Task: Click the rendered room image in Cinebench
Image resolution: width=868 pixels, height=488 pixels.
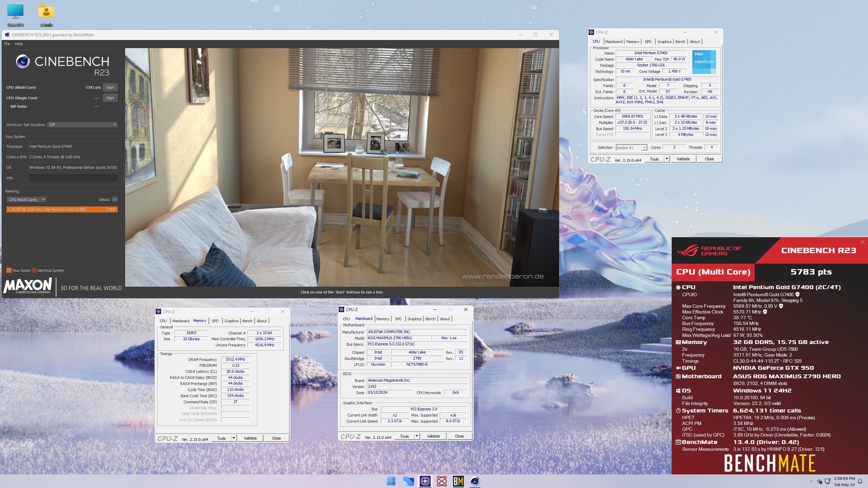Action: tap(342, 167)
